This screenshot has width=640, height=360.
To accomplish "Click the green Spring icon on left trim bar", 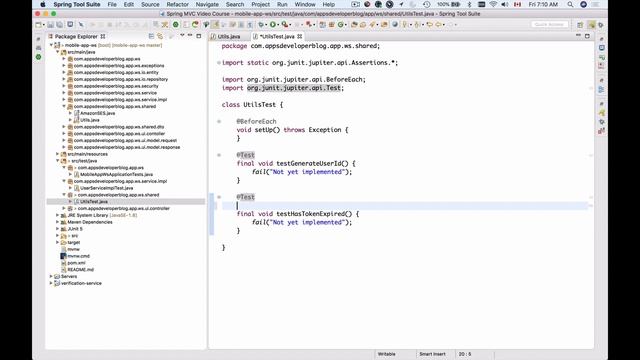I will (38, 57).
